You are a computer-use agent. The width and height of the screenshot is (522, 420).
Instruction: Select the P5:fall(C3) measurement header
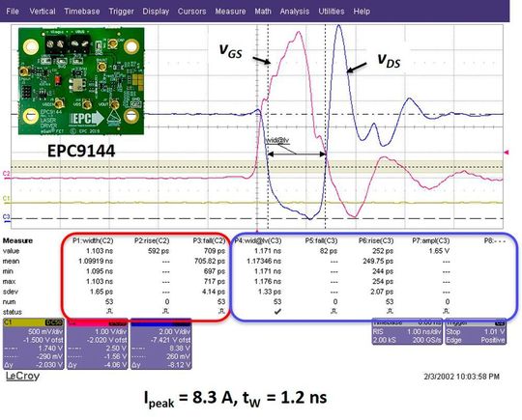tap(321, 240)
